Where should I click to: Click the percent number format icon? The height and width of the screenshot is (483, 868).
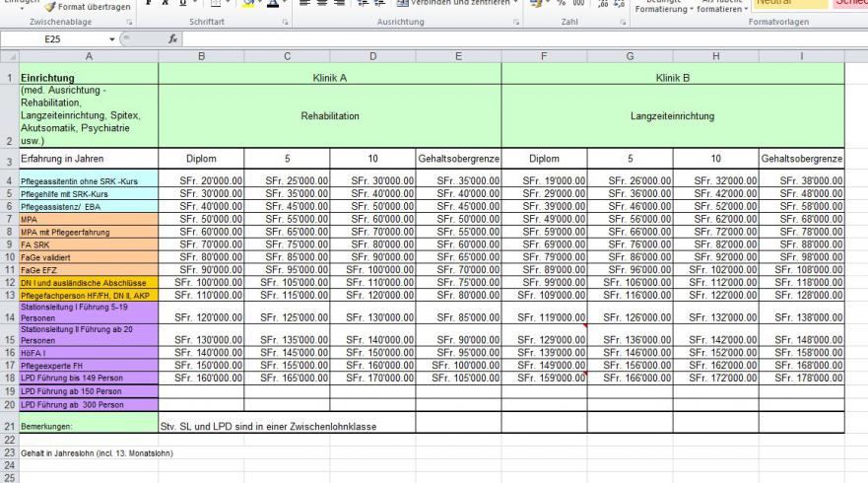point(562,3)
